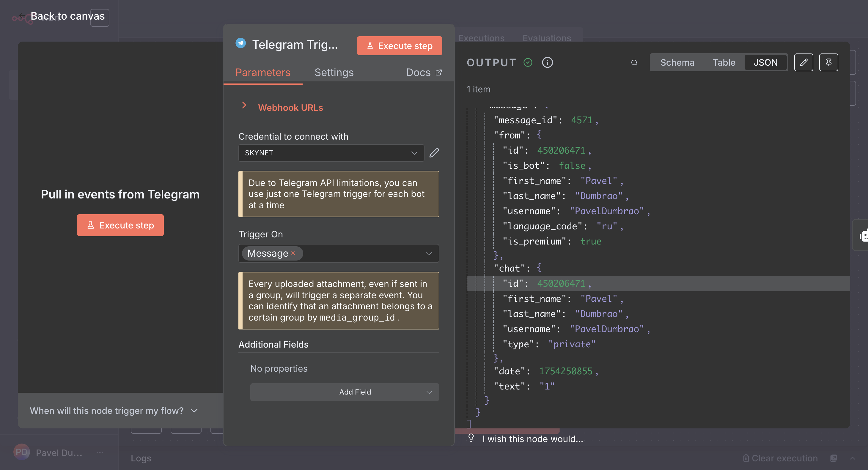The width and height of the screenshot is (868, 470).
Task: Remove the Message trigger tag
Action: [293, 253]
